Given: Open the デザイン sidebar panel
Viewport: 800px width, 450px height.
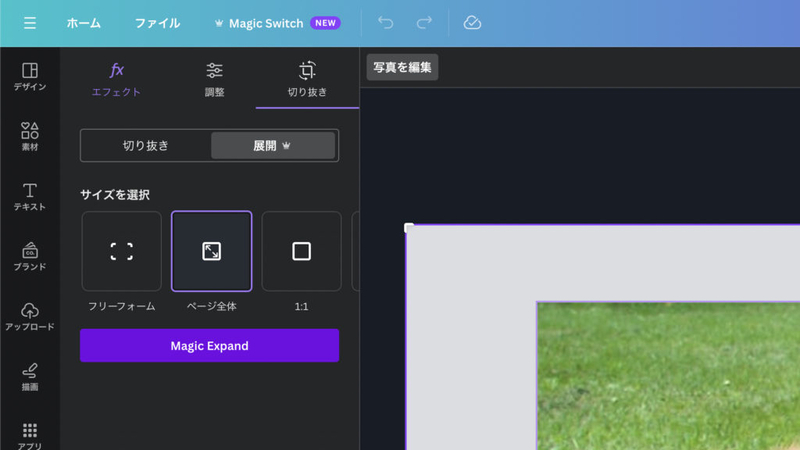Looking at the screenshot, I should pos(30,77).
